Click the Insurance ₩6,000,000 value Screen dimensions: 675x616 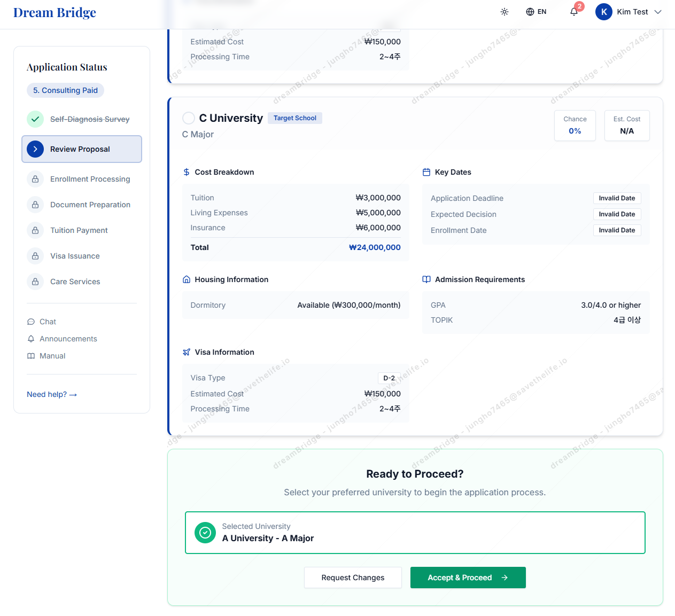click(x=378, y=228)
